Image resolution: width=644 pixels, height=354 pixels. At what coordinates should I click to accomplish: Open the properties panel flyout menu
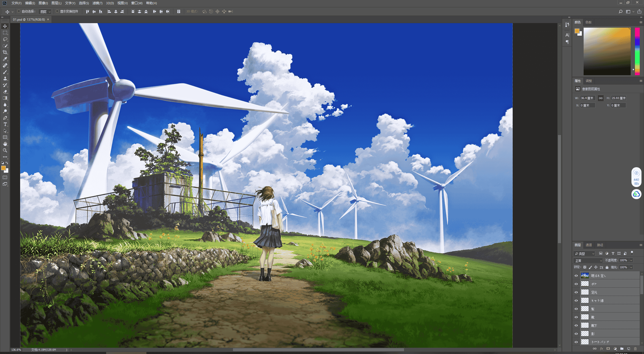pyautogui.click(x=641, y=81)
